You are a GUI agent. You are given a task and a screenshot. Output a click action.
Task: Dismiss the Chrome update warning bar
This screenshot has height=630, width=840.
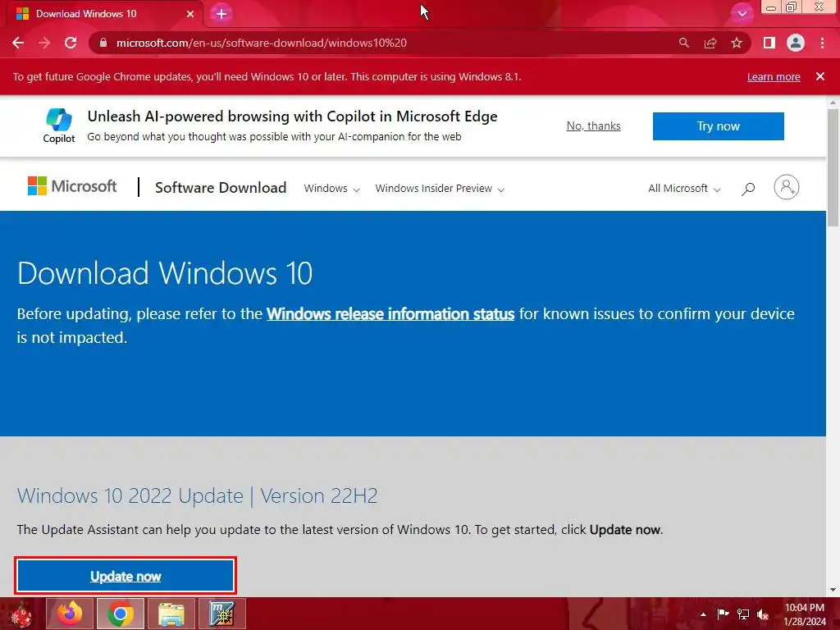click(820, 76)
